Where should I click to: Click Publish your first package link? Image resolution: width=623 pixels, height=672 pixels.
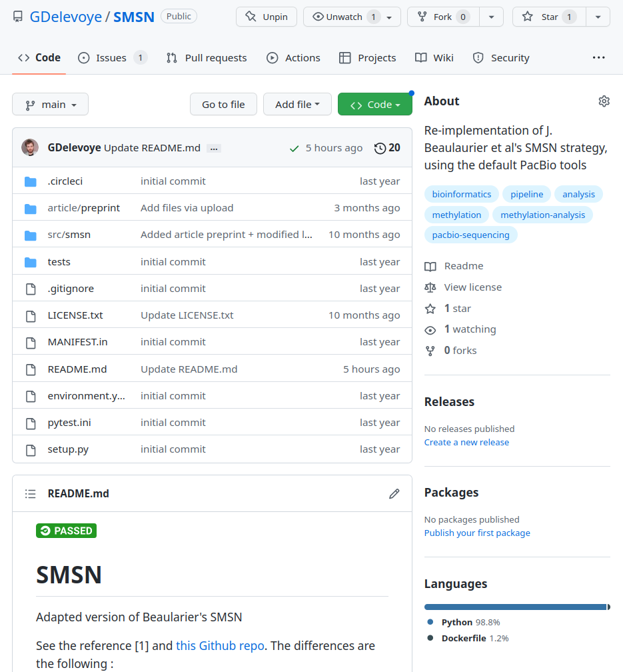click(477, 533)
